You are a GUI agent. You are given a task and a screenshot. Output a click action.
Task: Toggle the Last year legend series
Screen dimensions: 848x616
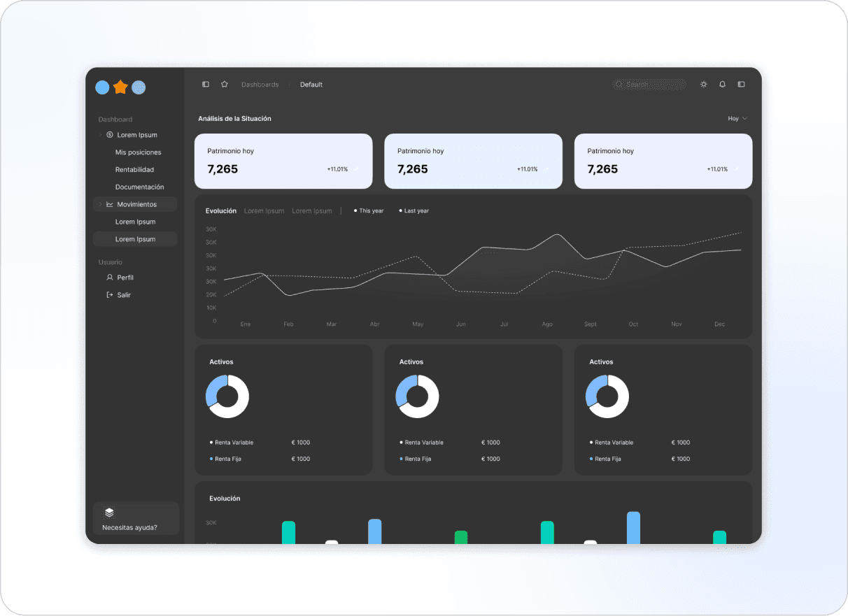[414, 210]
